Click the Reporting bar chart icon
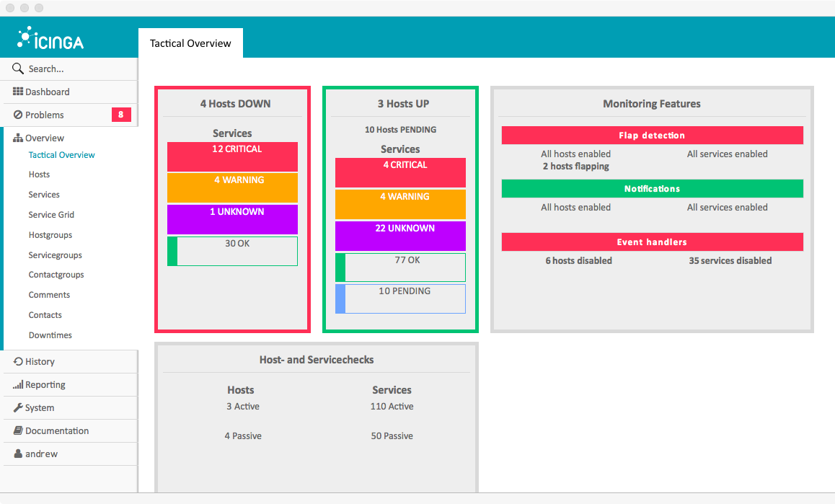The image size is (835, 504). (x=18, y=385)
